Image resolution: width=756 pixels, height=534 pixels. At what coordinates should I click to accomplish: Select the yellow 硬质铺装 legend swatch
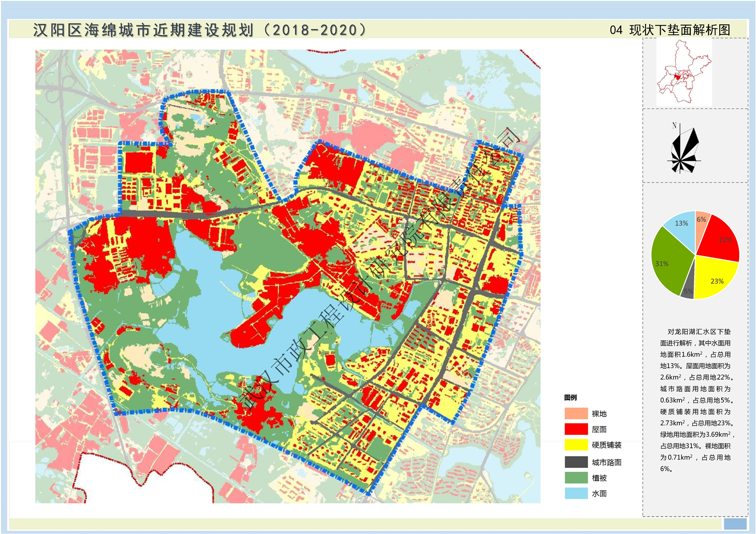click(576, 445)
